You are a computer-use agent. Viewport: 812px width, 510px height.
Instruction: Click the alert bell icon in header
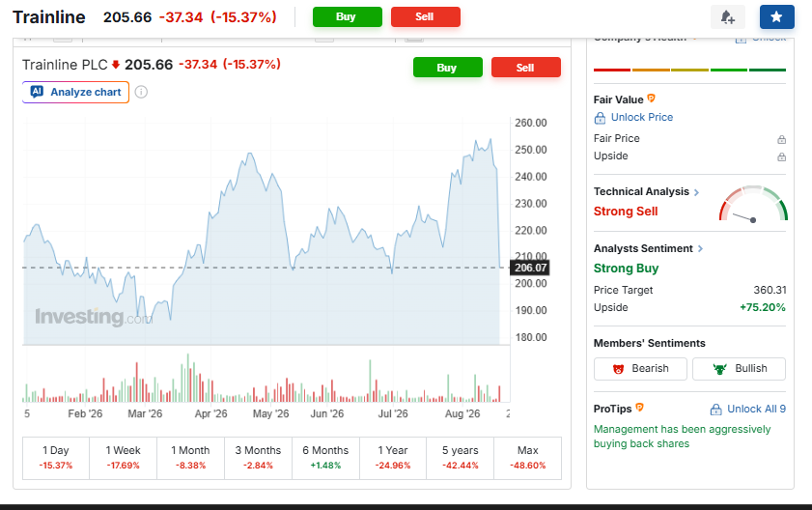727,17
